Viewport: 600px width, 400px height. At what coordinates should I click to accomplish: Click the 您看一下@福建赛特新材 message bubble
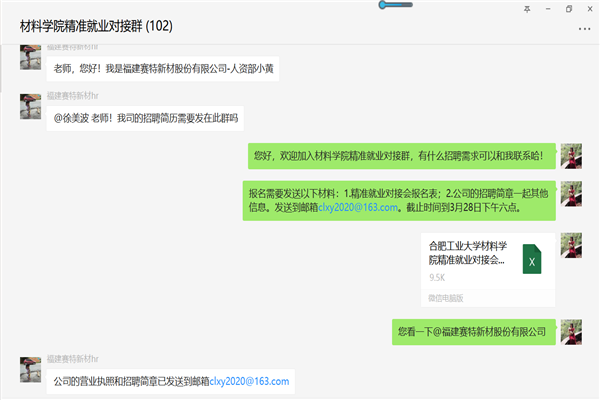click(472, 331)
